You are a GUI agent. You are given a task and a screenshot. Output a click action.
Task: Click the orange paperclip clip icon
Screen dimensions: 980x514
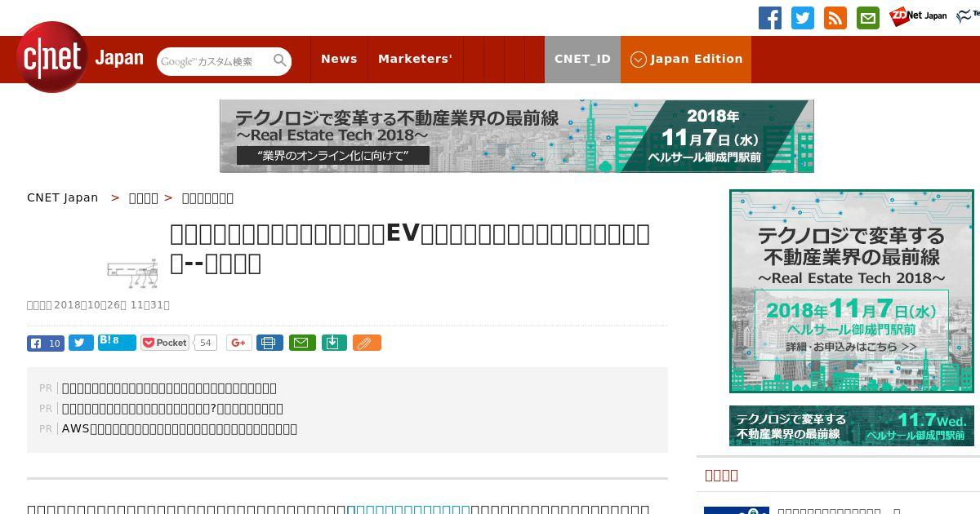(x=367, y=343)
